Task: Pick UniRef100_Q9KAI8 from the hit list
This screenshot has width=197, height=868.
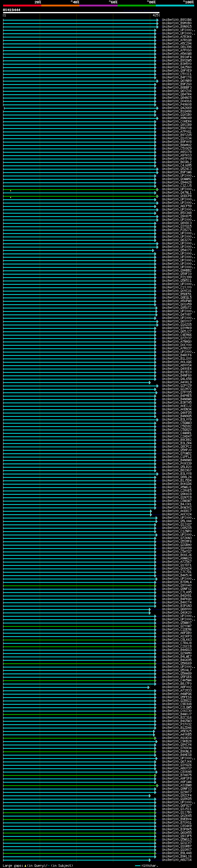Action: 177,494
